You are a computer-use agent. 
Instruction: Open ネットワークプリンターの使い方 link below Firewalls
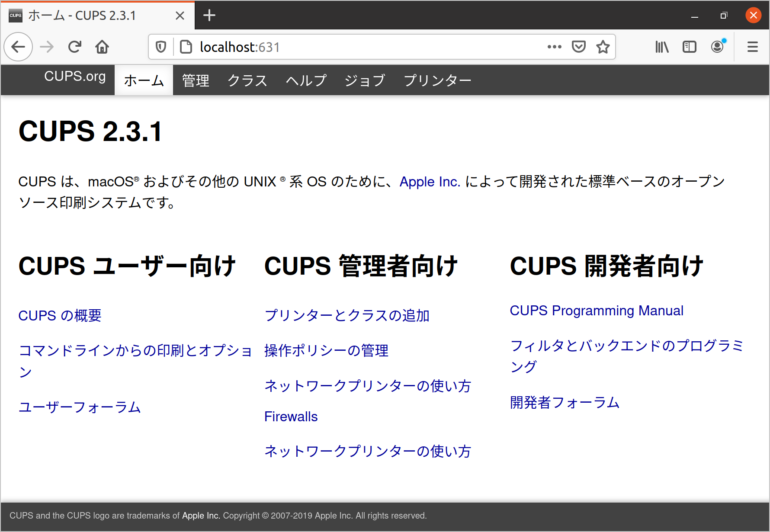click(x=368, y=451)
